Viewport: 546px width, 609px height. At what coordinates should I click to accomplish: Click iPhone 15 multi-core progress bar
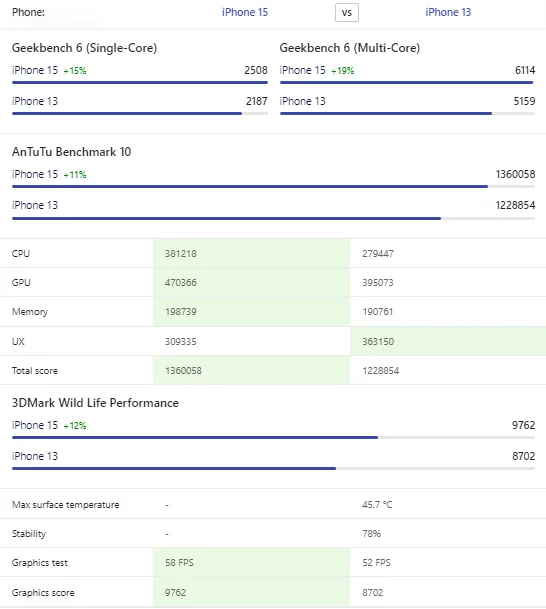click(407, 82)
